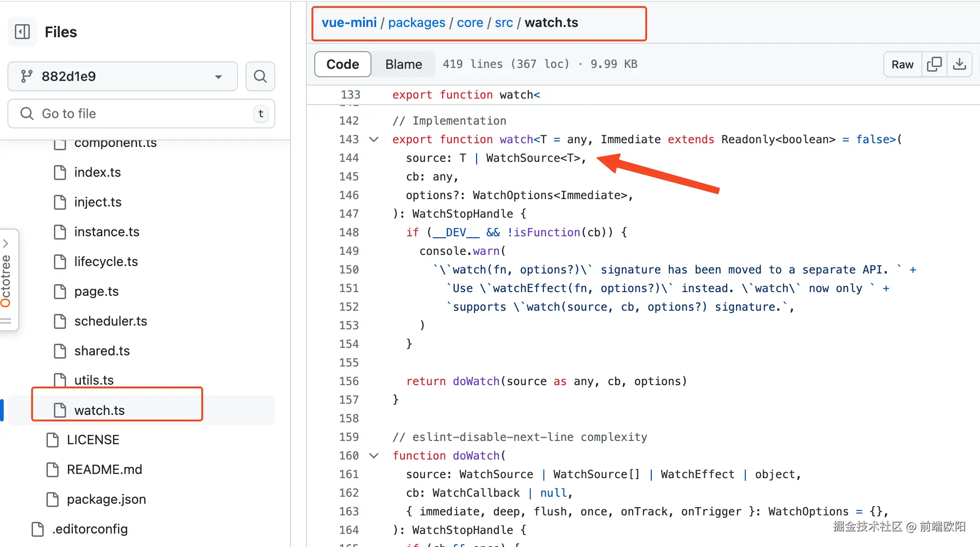Download the raw file icon
Image resolution: width=980 pixels, height=547 pixels.
(959, 64)
